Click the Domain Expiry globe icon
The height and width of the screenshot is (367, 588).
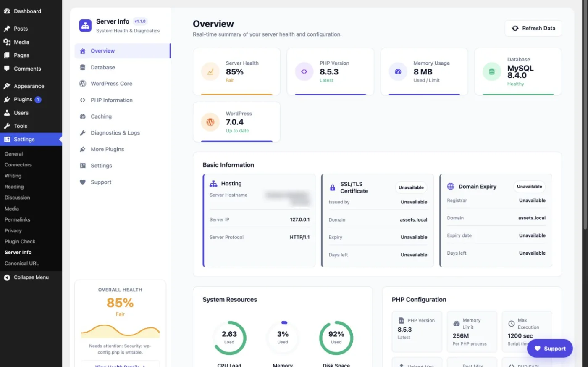pos(451,186)
